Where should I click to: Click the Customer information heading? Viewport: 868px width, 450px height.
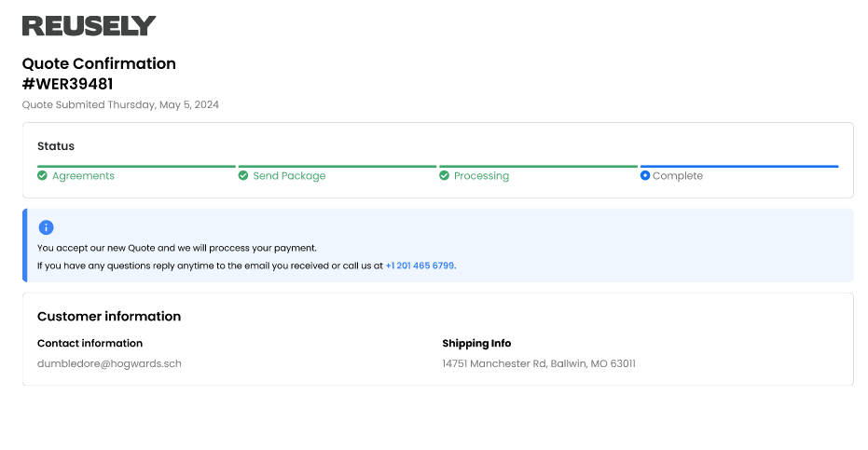(x=109, y=316)
